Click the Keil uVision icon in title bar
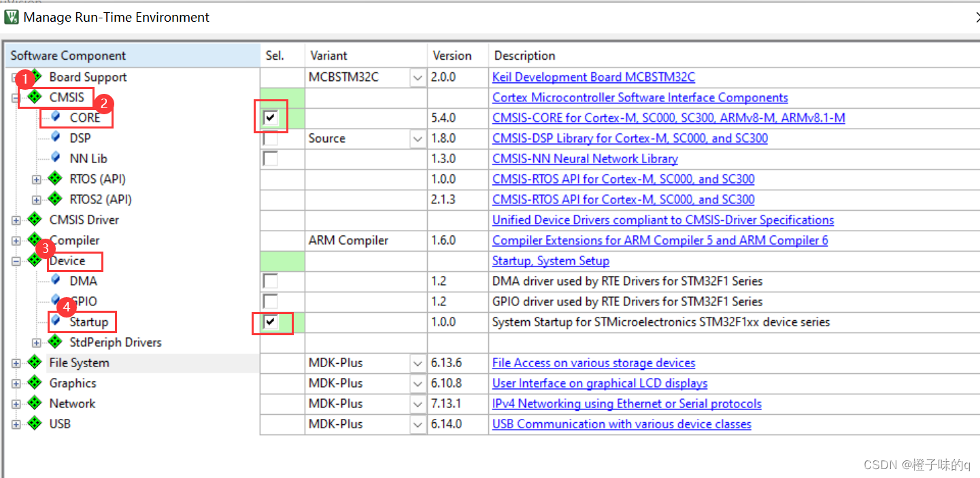 coord(12,17)
